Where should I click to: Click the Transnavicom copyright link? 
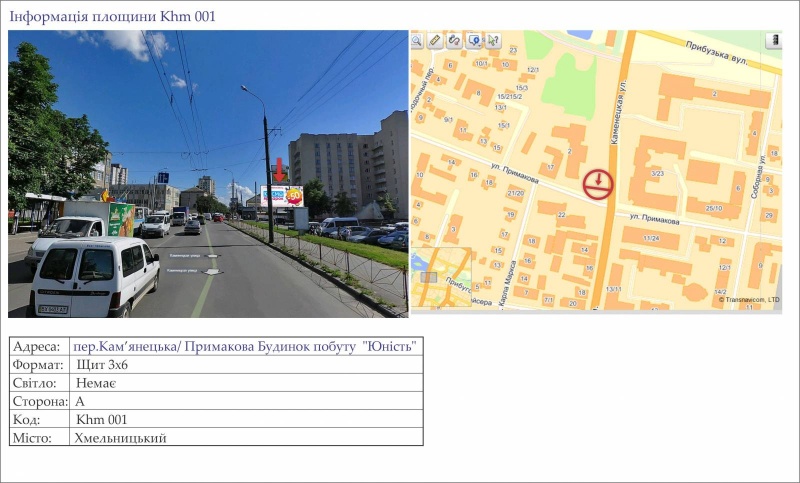[748, 299]
